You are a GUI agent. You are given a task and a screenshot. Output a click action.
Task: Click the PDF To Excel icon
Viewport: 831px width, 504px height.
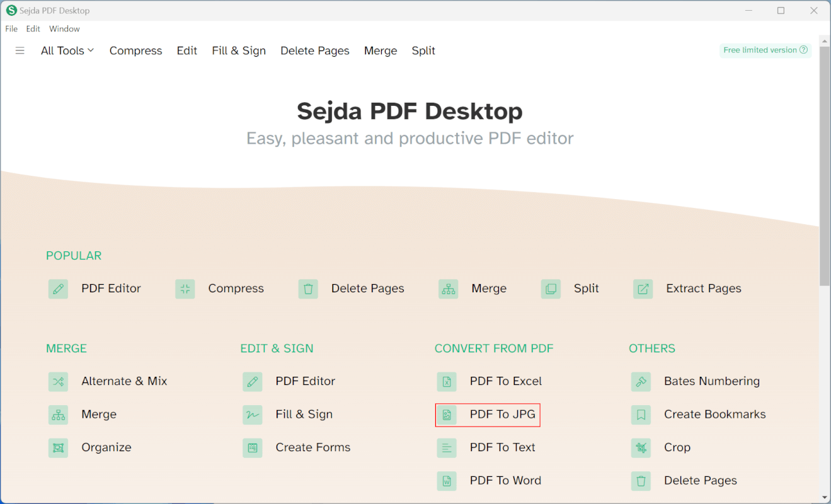tap(447, 382)
